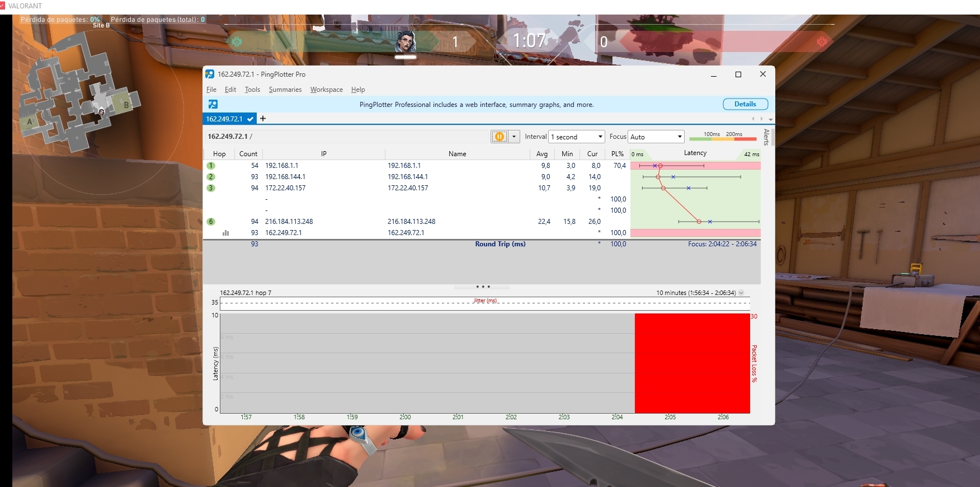980x487 pixels.
Task: Pause tracing with the orange pause button
Action: 499,137
